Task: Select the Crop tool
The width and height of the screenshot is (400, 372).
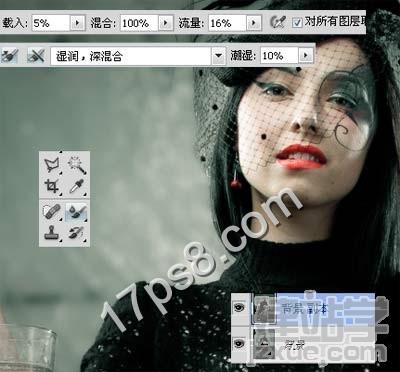Action: pyautogui.click(x=51, y=186)
